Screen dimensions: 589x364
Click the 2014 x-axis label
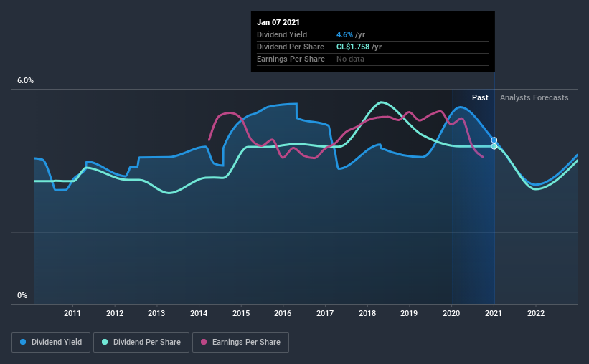click(199, 313)
